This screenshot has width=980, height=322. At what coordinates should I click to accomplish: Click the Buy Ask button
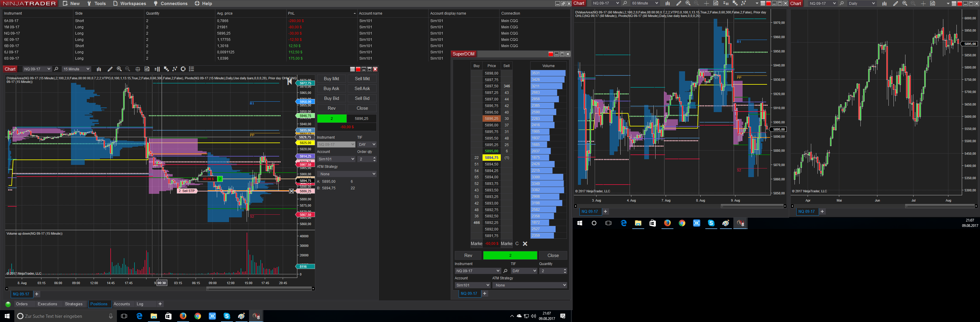pos(331,89)
